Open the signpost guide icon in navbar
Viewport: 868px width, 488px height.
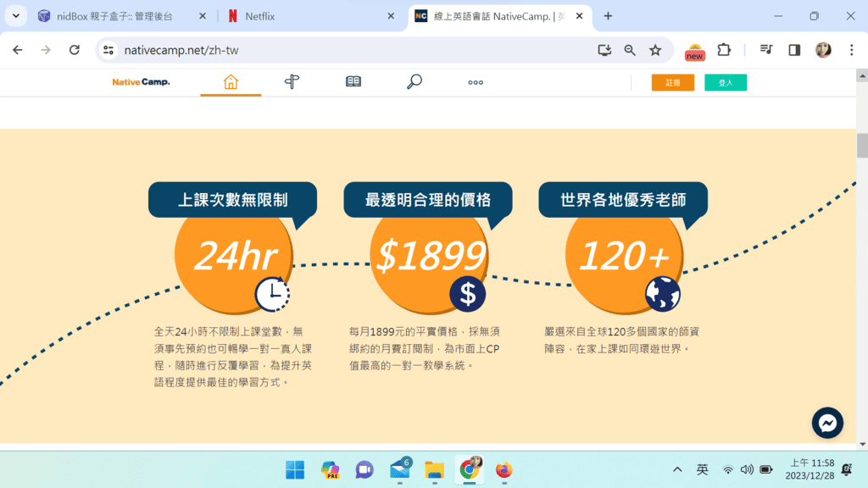(x=292, y=82)
